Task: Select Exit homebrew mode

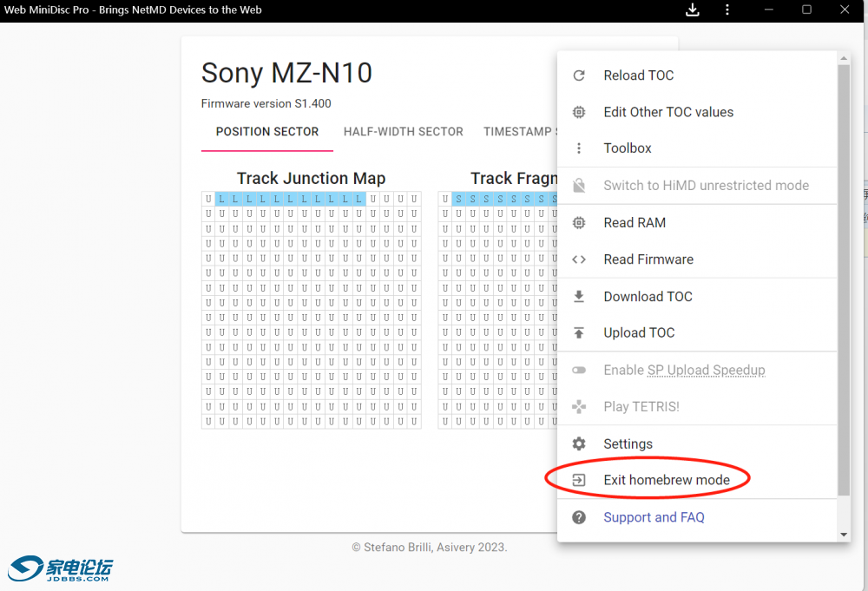Action: click(697, 480)
